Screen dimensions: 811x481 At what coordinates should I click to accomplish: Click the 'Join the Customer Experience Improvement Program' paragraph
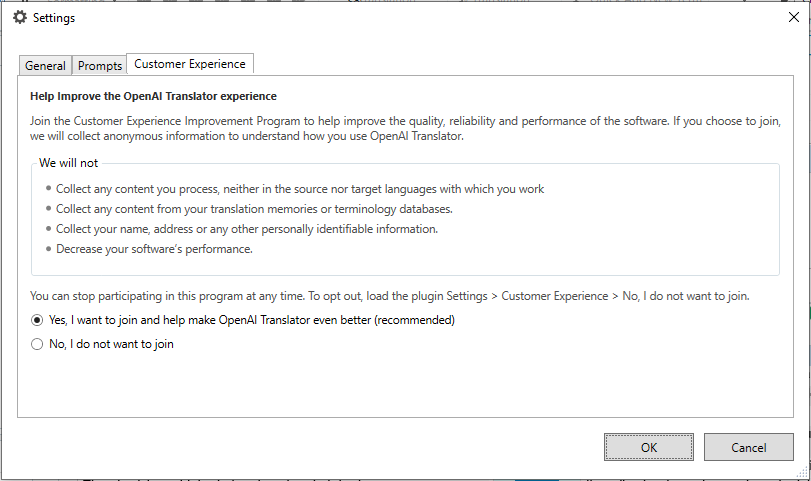tap(406, 128)
